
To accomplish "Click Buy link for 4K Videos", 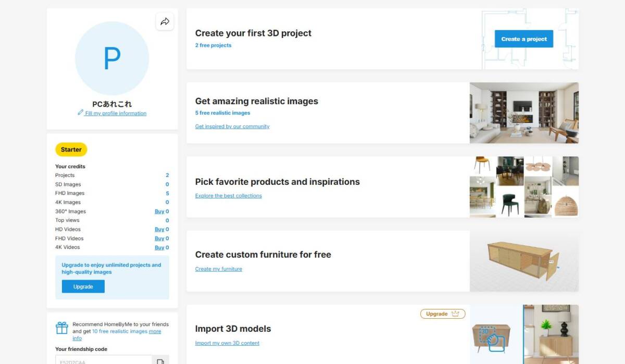I will click(x=159, y=247).
